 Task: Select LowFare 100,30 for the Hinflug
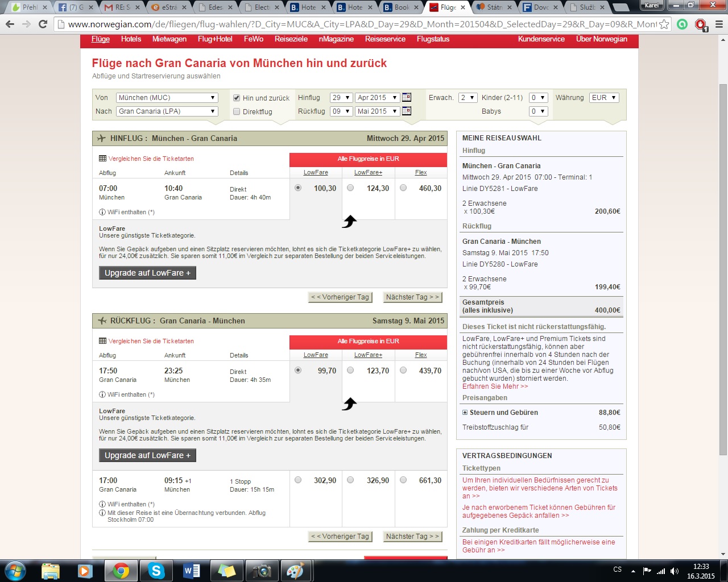(x=298, y=188)
